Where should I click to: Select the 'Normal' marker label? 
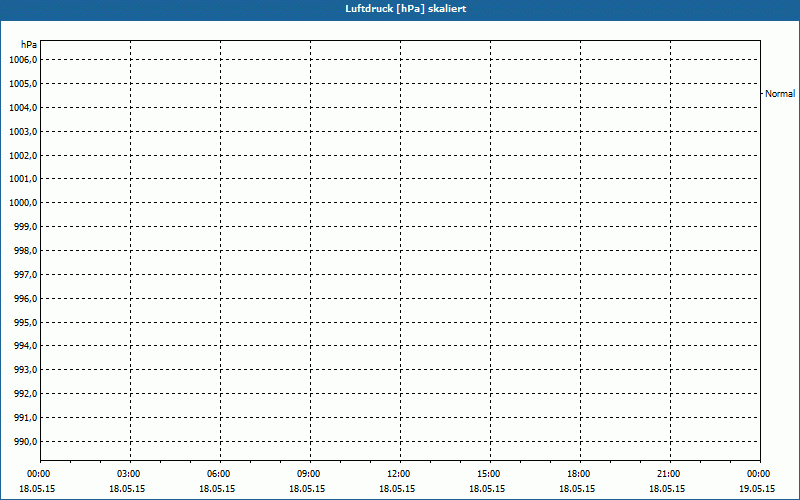(x=780, y=94)
